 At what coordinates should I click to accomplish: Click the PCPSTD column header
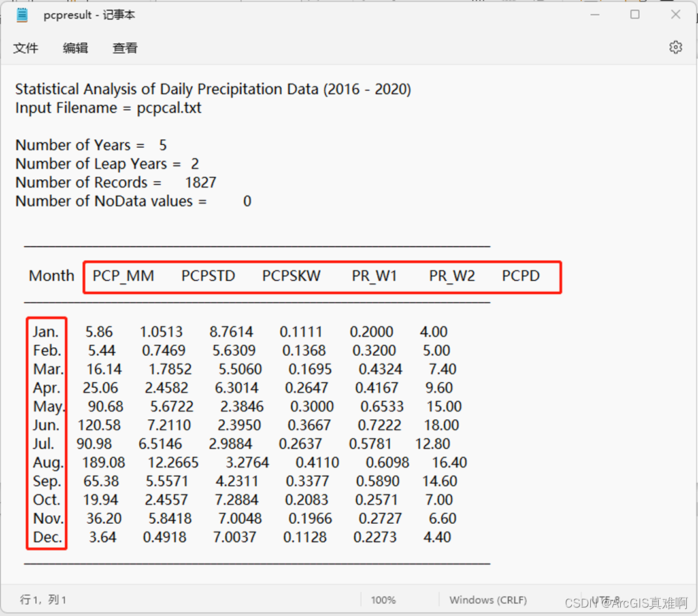(x=208, y=276)
